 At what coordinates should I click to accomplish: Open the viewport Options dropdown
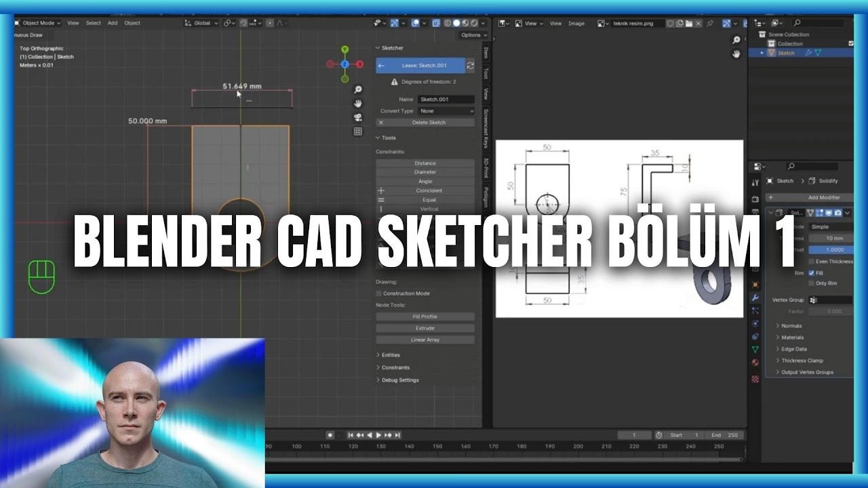pyautogui.click(x=473, y=35)
